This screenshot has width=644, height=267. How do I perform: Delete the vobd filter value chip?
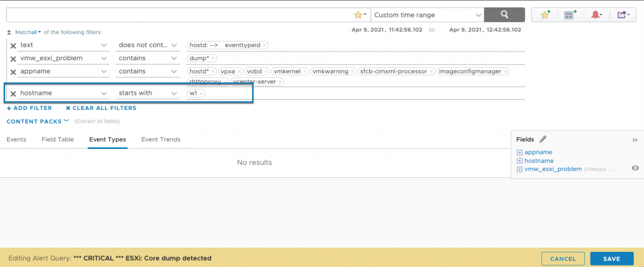(266, 72)
